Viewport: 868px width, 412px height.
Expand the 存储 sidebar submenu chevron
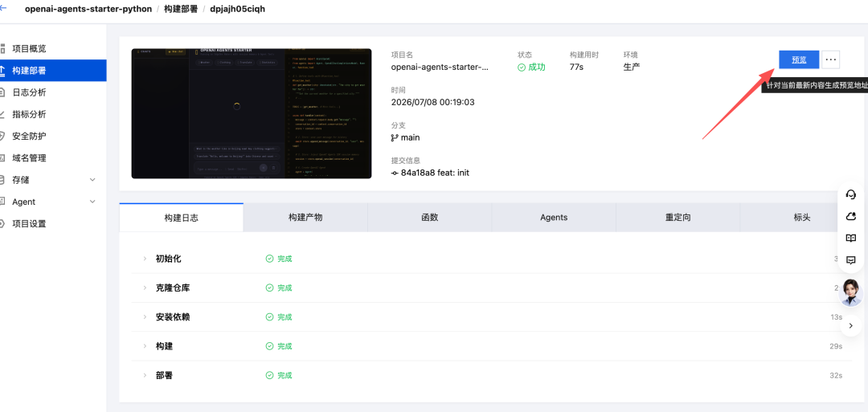pyautogui.click(x=92, y=180)
